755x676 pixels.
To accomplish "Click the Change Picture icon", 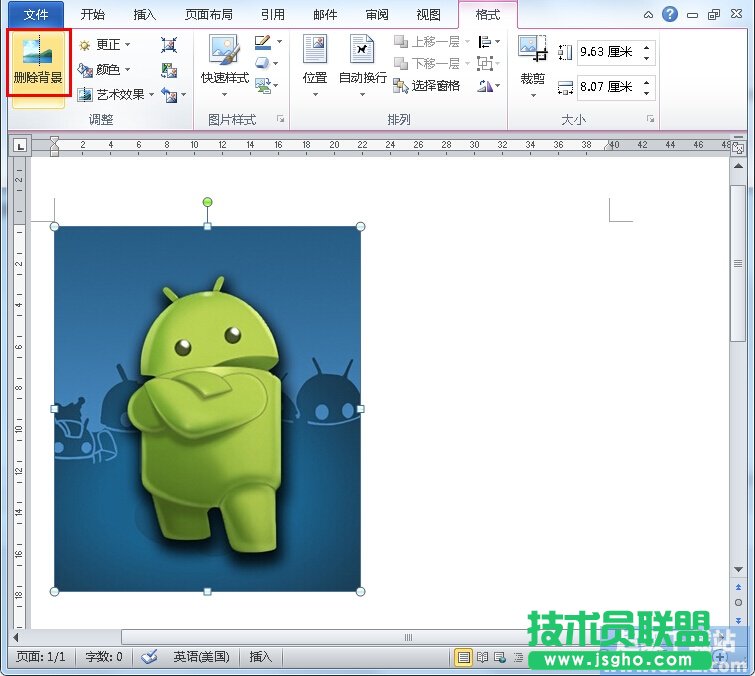I will coord(169,70).
